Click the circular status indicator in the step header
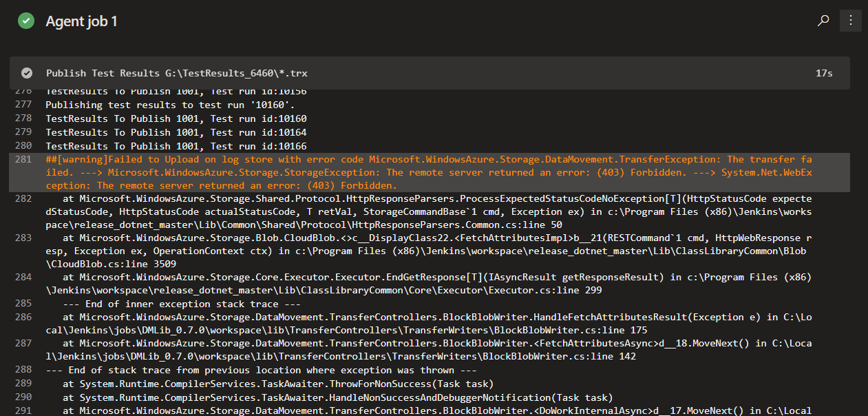 coord(26,73)
